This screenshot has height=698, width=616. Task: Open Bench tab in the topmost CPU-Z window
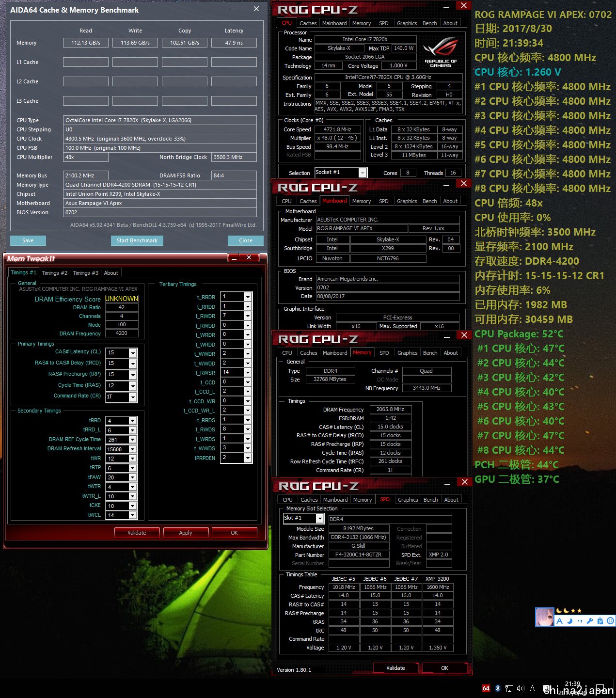[x=429, y=23]
